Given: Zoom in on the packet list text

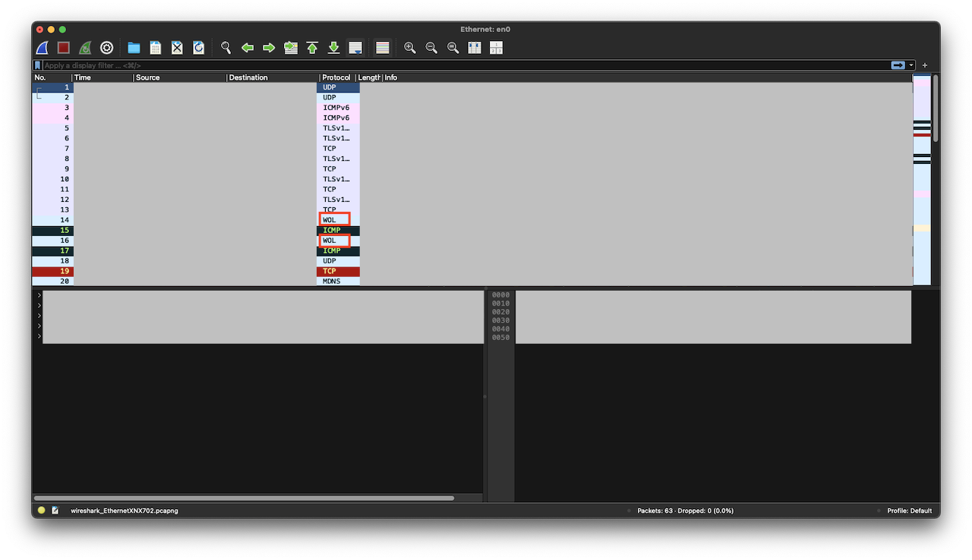Looking at the screenshot, I should (410, 48).
